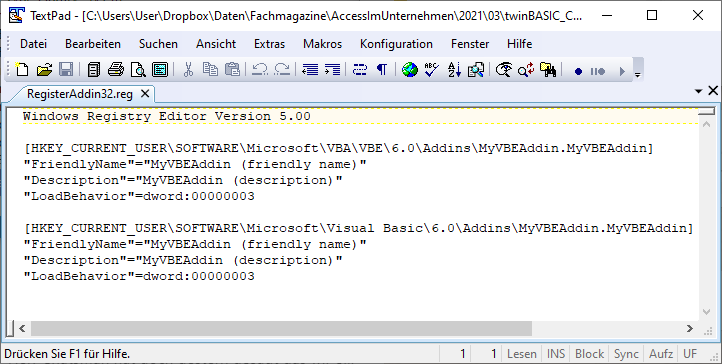This screenshot has width=722, height=364.
Task: Run spell check with ABC checkmark icon
Action: point(431,70)
